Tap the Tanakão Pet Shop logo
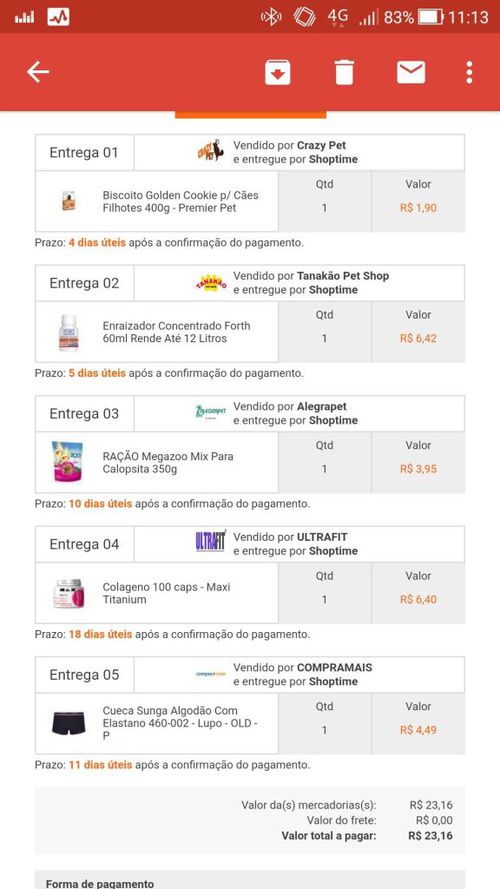Viewport: 500px width, 889px height. [x=210, y=283]
